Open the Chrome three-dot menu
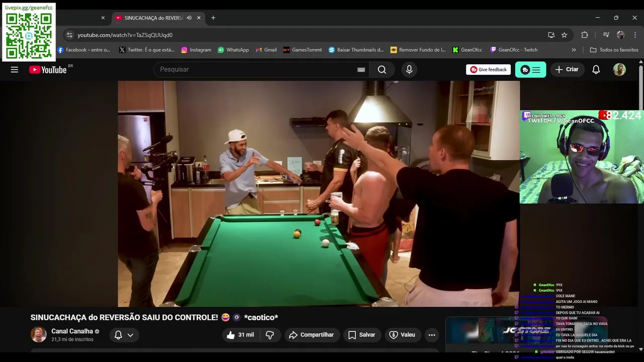 (x=634, y=35)
